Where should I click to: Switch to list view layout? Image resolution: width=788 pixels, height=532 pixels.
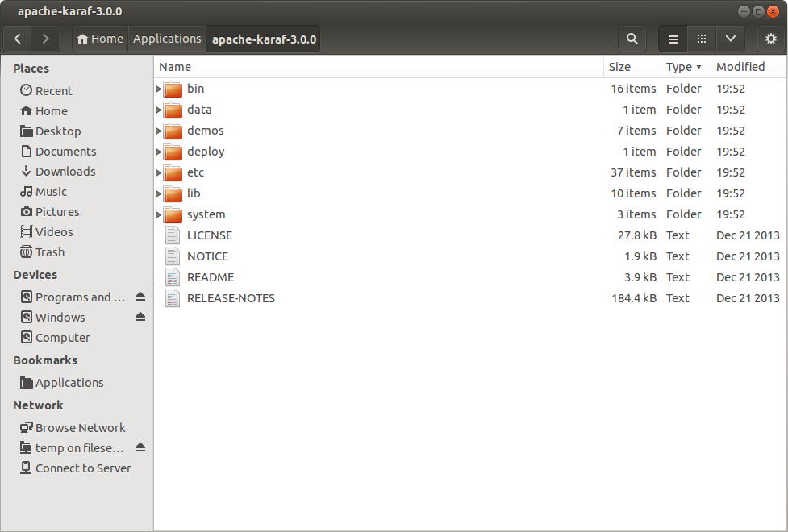tap(673, 39)
